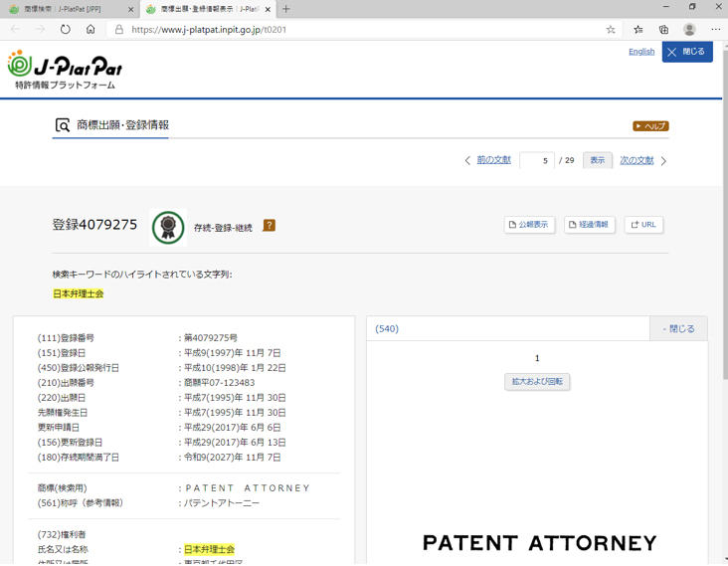The width and height of the screenshot is (728, 566).
Task: Click 商標(検索用) value PATENT ATTORNEY
Action: 248,488
